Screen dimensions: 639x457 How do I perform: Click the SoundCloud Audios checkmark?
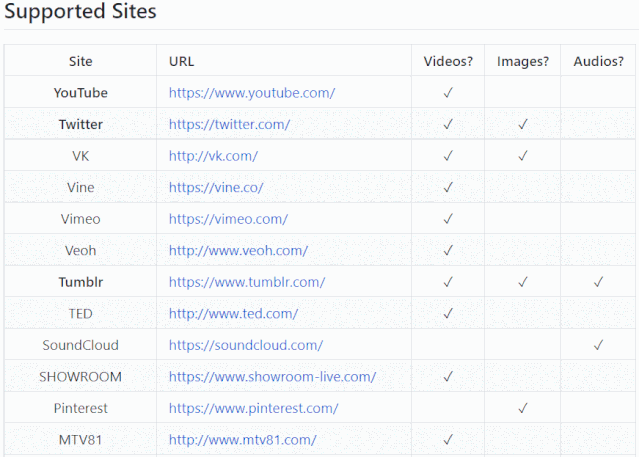coord(598,345)
